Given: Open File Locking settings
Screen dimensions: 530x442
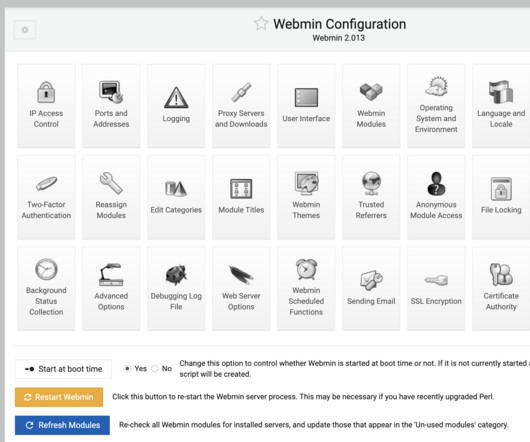Looking at the screenshot, I should (501, 197).
